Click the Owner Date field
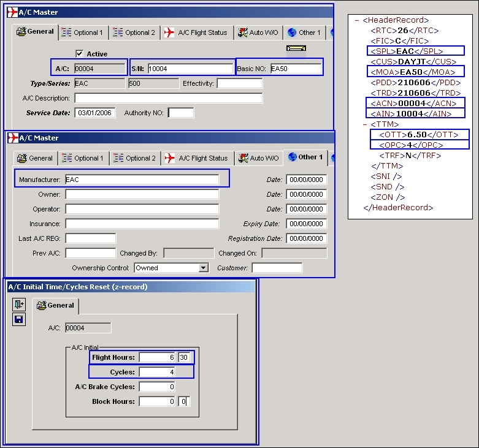This screenshot has height=448, width=479. click(307, 194)
